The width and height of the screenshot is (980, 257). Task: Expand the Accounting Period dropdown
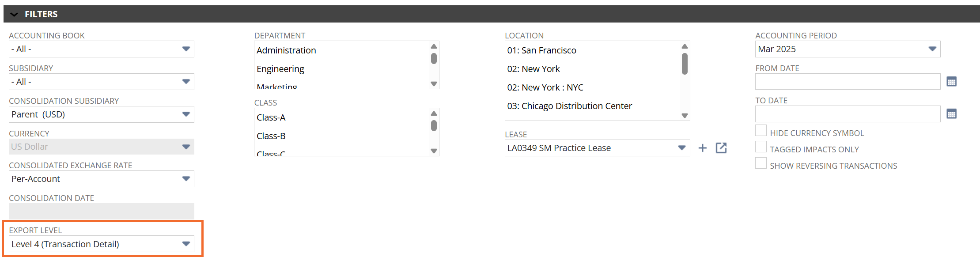click(848, 49)
